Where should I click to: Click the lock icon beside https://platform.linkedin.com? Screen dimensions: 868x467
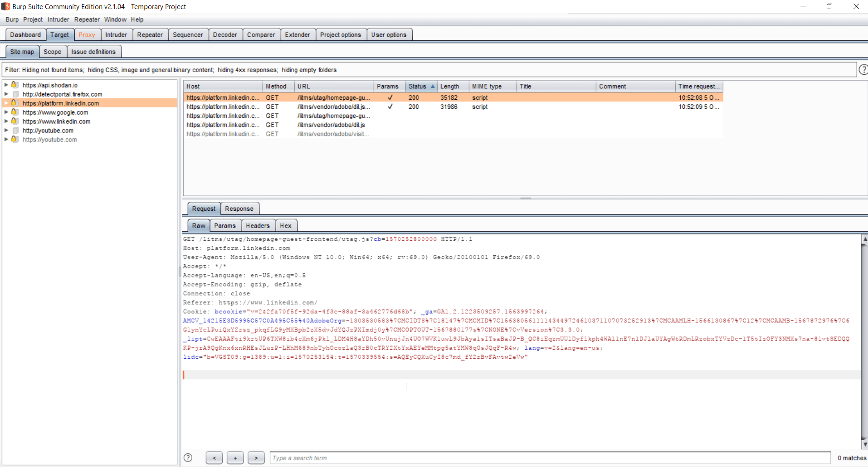point(15,103)
